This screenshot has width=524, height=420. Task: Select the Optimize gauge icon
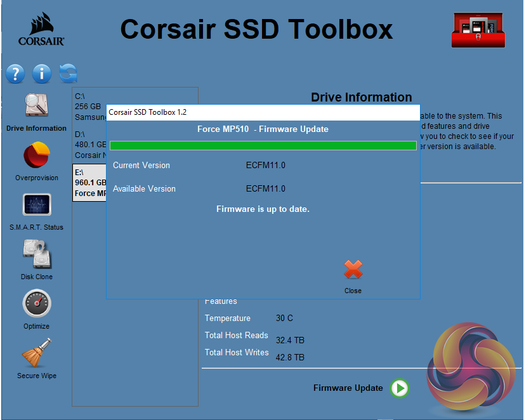36,304
